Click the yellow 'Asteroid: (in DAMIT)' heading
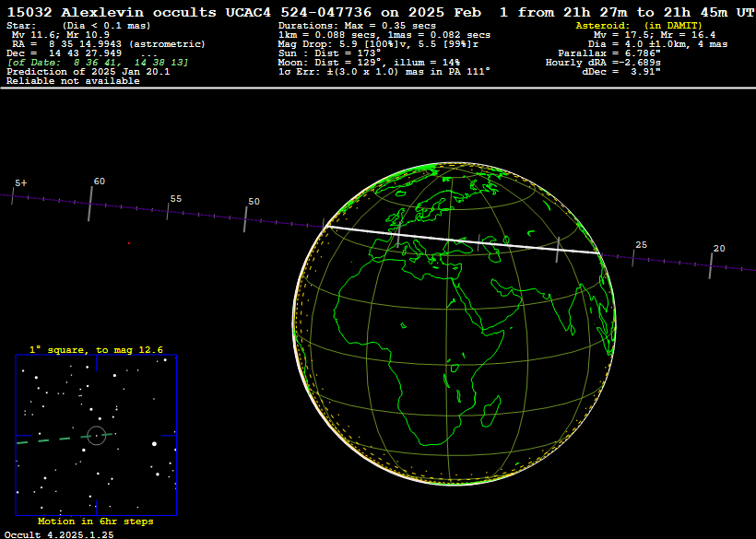The height and width of the screenshot is (539, 756). pos(639,26)
